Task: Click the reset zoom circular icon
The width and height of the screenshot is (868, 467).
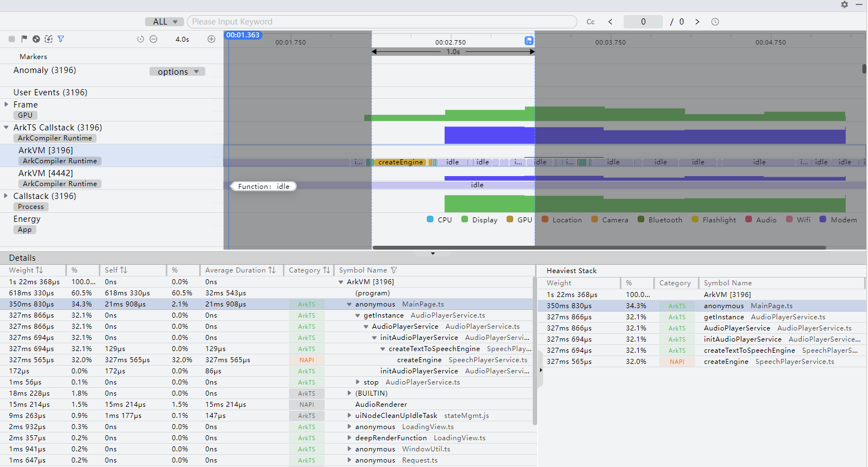Action: click(x=141, y=39)
